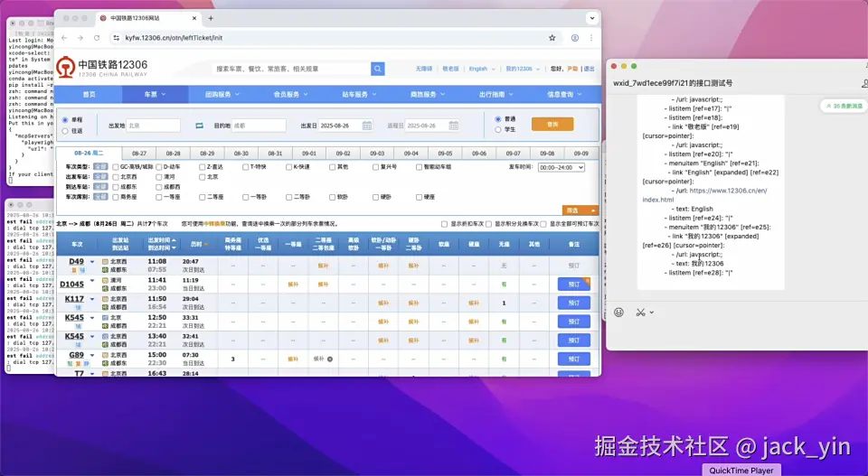Open the 会员服务 dropdown menu
Viewport: 868px width, 476px height.
290,95
